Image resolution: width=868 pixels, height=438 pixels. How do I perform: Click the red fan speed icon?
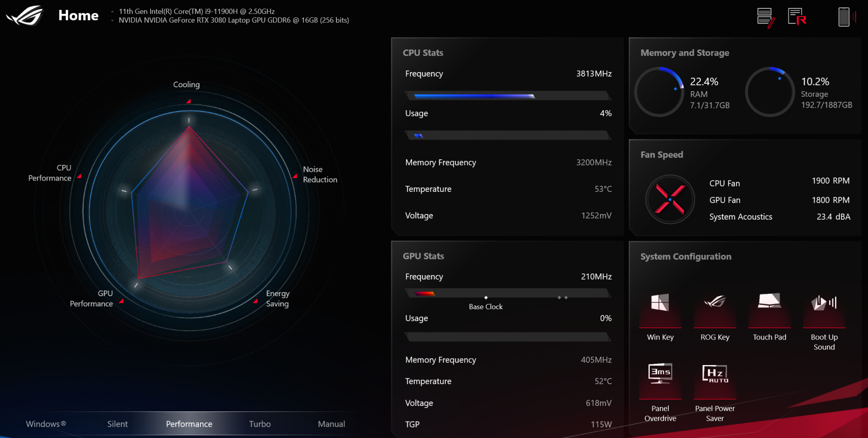[670, 200]
